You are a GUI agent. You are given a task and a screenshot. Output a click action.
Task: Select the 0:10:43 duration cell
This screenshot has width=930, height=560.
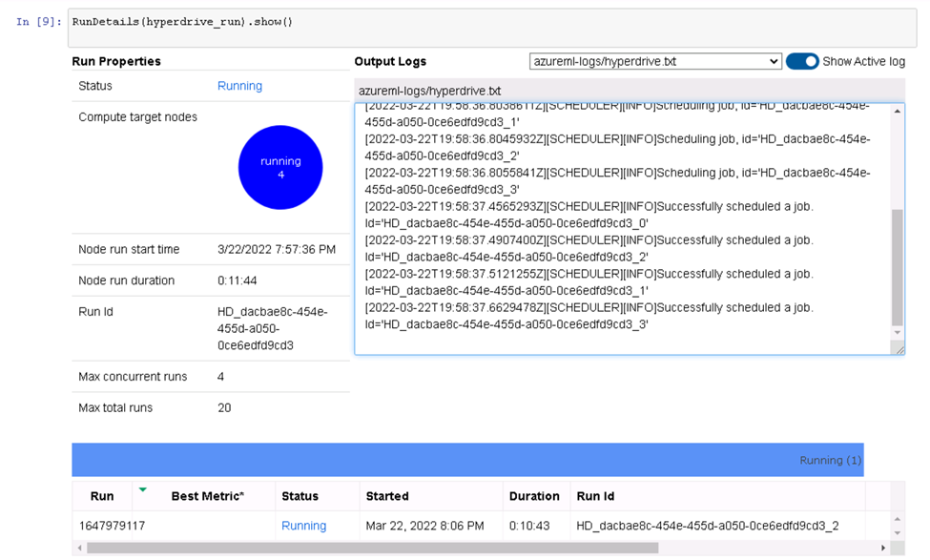point(529,526)
